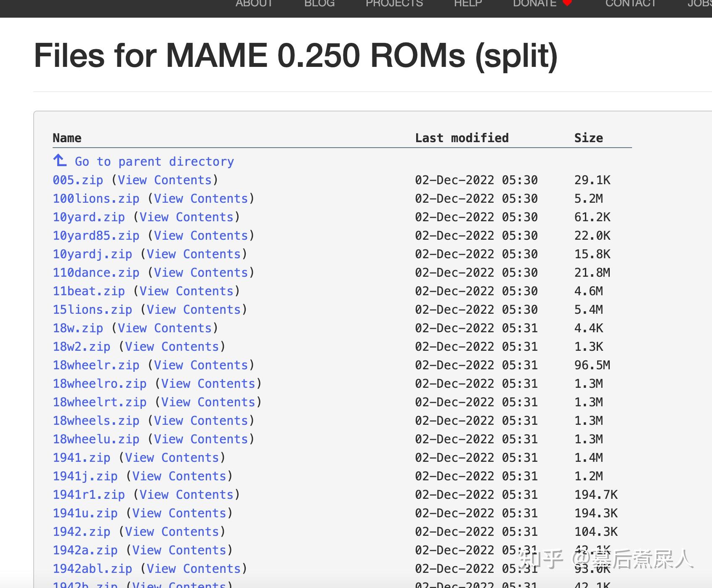Download 005.zip
This screenshot has width=712, height=588.
[x=78, y=180]
